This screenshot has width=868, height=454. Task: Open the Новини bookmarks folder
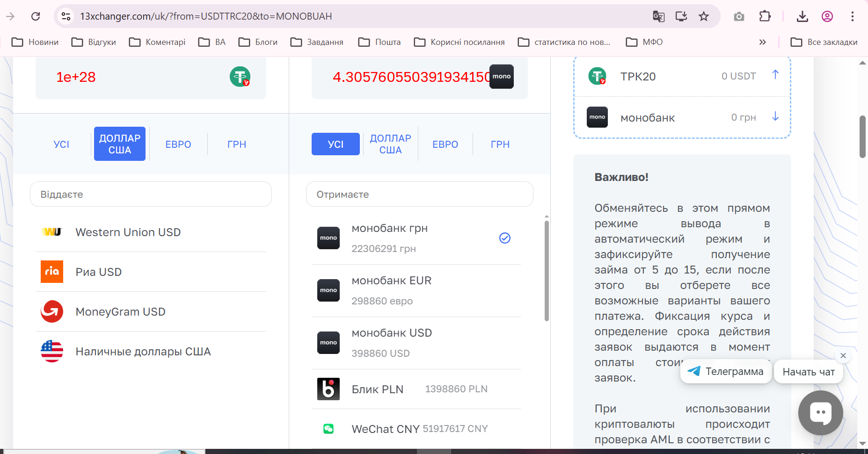pos(35,42)
